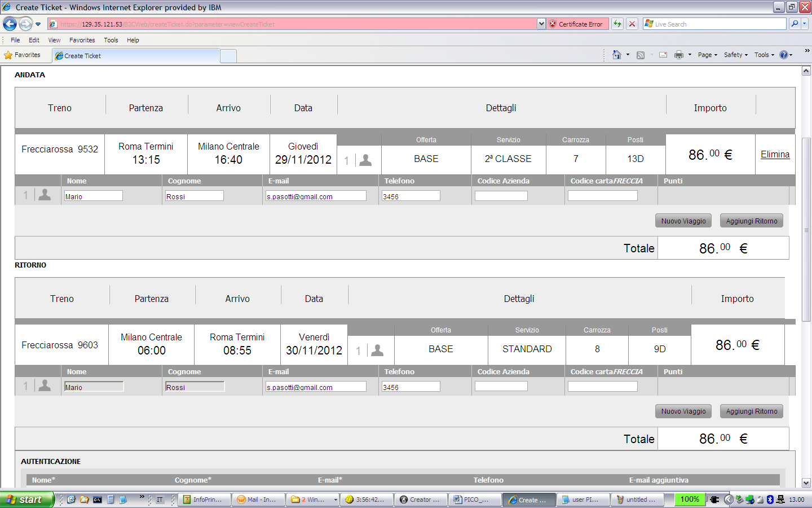Image resolution: width=812 pixels, height=508 pixels.
Task: Switch to untitled taskbar window
Action: [x=637, y=500]
